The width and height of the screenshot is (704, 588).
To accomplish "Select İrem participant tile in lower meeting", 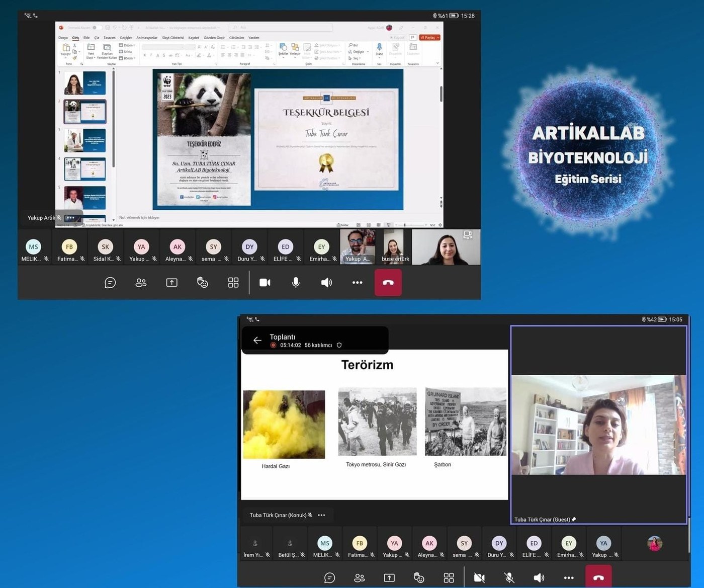I will (256, 544).
